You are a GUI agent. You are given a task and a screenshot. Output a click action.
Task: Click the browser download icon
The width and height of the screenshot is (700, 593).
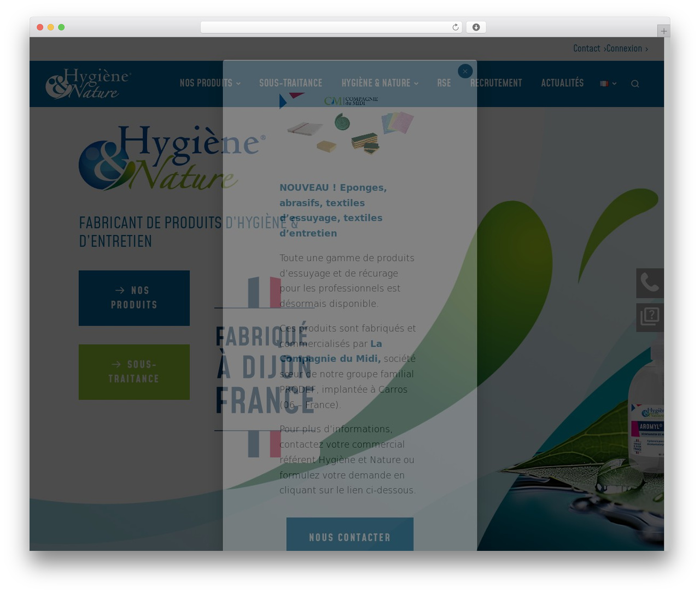pyautogui.click(x=476, y=27)
